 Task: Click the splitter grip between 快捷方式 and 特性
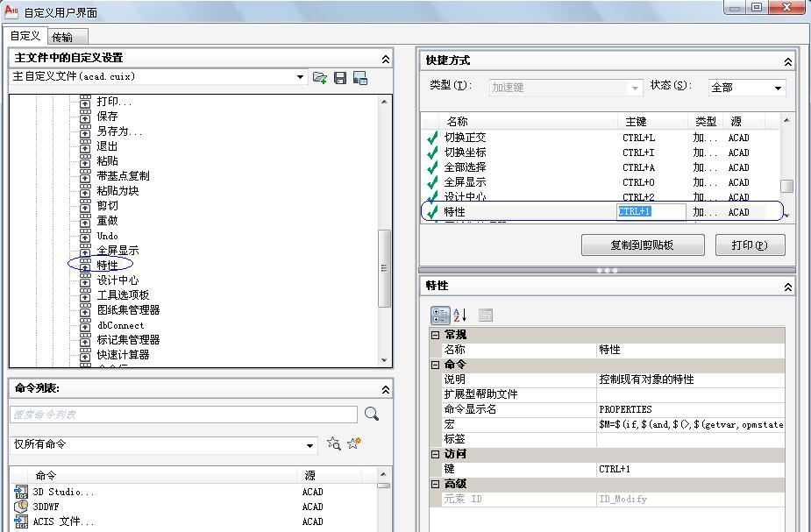click(607, 271)
